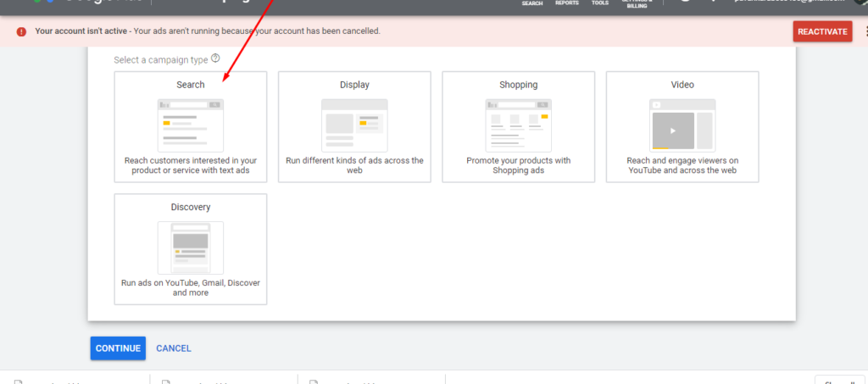Click the Shopping card illustration thumbnail
Image resolution: width=868 pixels, height=384 pixels.
[518, 125]
